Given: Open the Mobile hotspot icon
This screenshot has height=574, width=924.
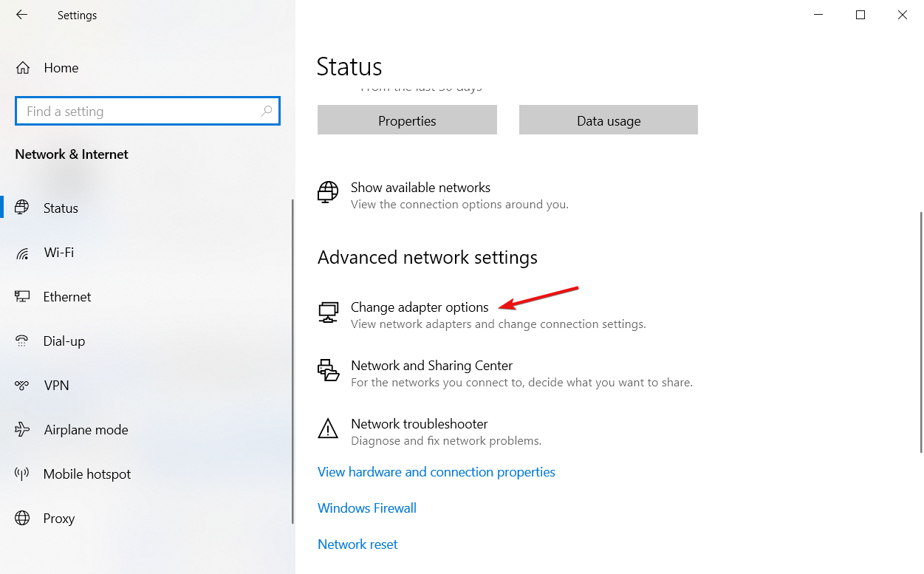Looking at the screenshot, I should (22, 474).
